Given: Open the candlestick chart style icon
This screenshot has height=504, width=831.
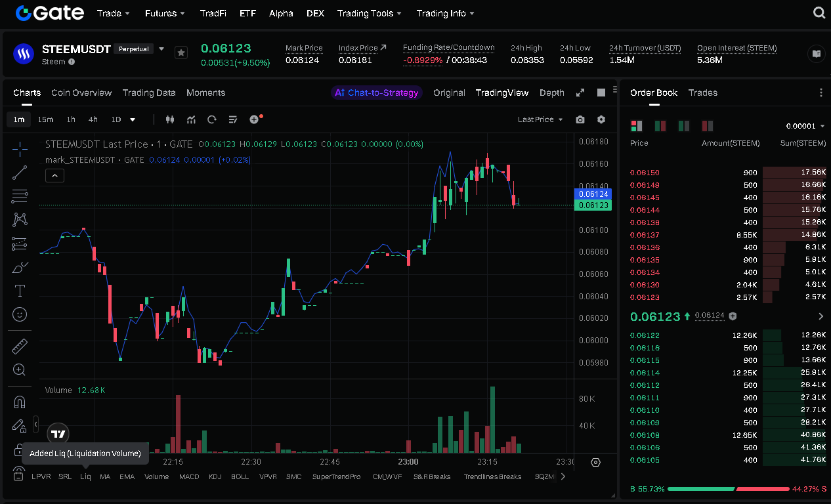Looking at the screenshot, I should pyautogui.click(x=170, y=119).
